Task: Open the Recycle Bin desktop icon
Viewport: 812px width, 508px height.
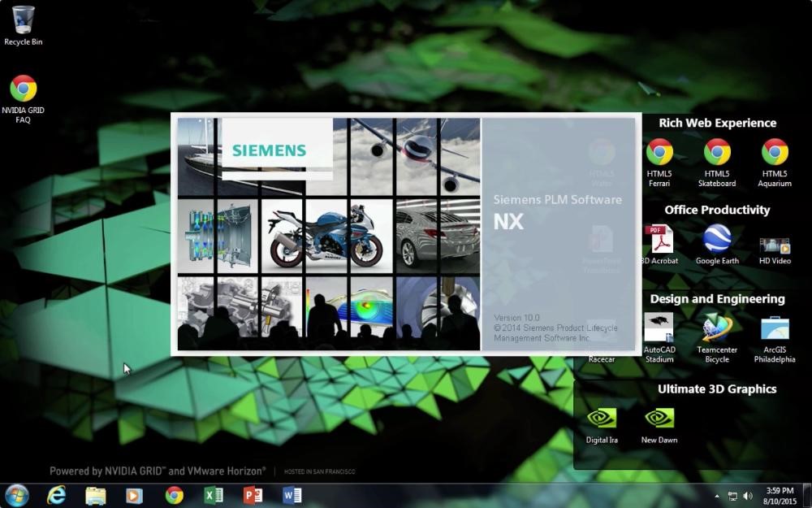Action: click(x=23, y=25)
